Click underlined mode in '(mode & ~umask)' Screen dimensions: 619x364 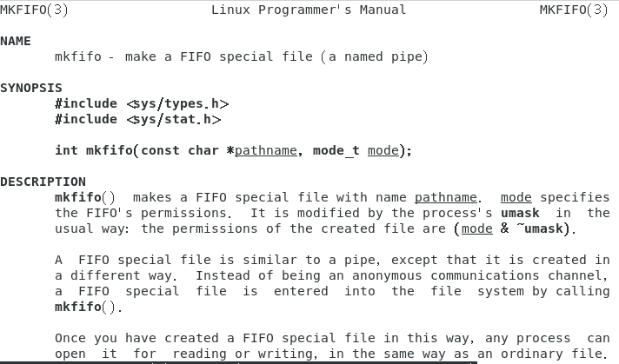(x=477, y=228)
